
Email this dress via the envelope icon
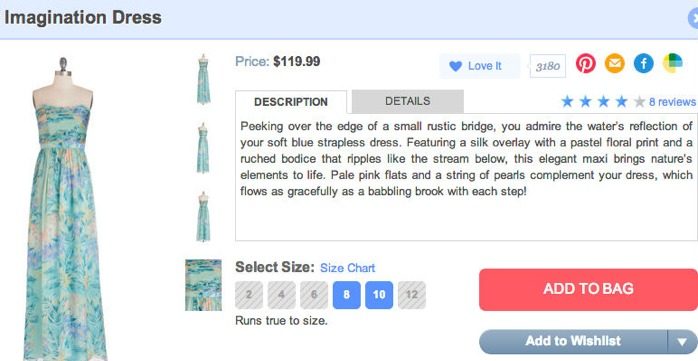pyautogui.click(x=614, y=64)
